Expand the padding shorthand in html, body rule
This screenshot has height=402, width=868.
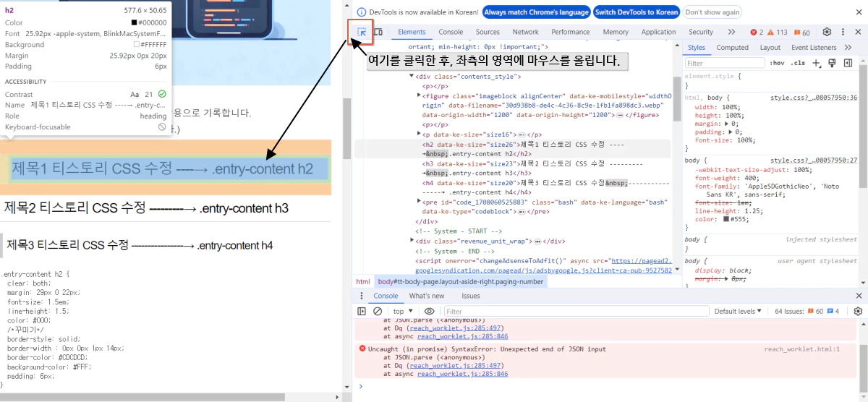click(730, 132)
